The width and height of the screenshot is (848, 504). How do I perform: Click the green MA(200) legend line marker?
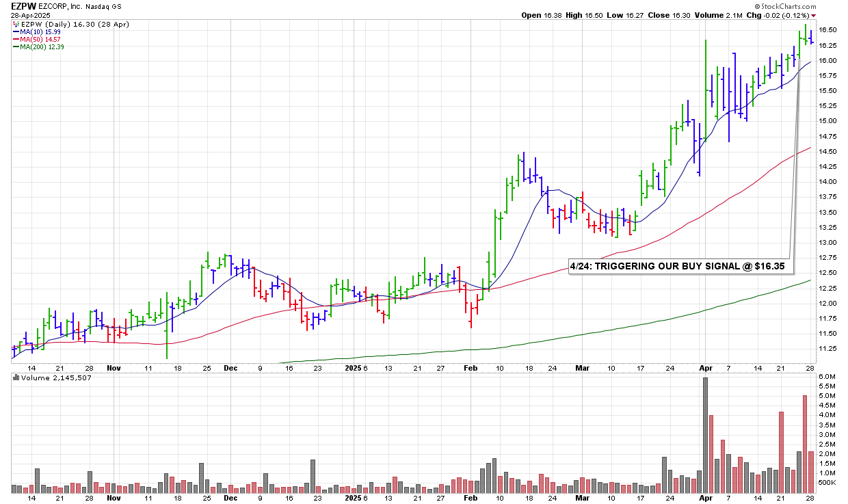point(16,47)
